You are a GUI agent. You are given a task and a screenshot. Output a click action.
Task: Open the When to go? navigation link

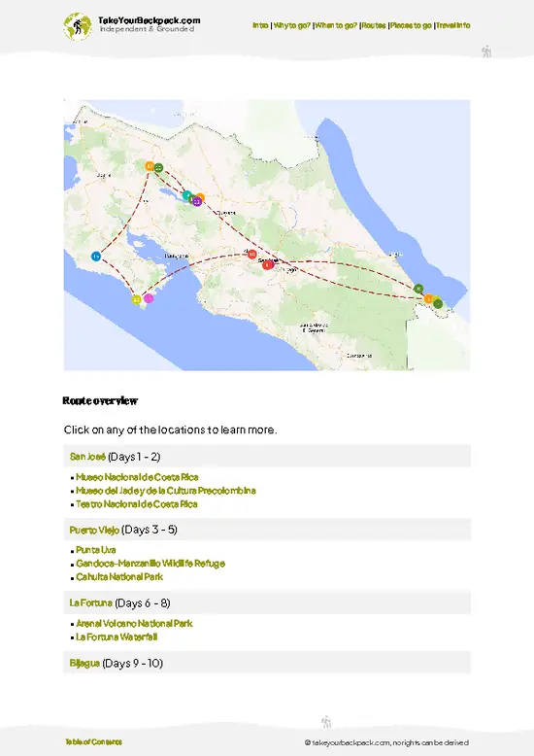coord(336,25)
